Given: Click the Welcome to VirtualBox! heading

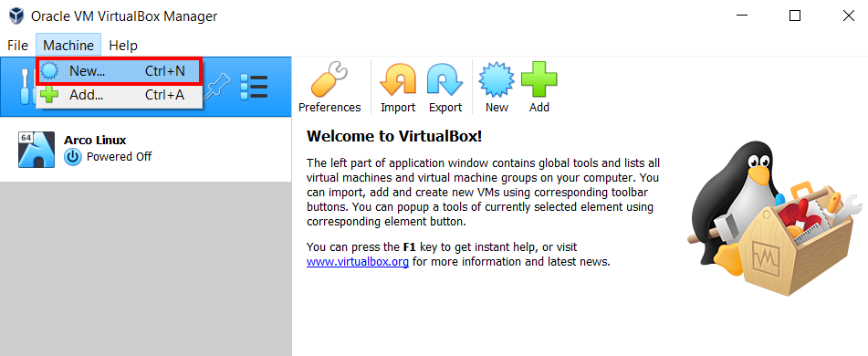Looking at the screenshot, I should (x=394, y=136).
